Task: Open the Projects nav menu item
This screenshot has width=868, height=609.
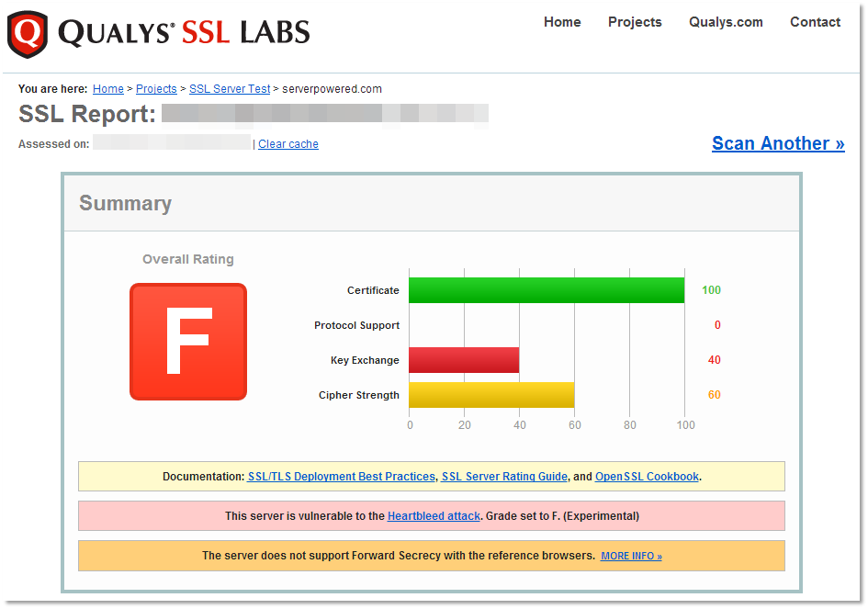Action: tap(635, 22)
